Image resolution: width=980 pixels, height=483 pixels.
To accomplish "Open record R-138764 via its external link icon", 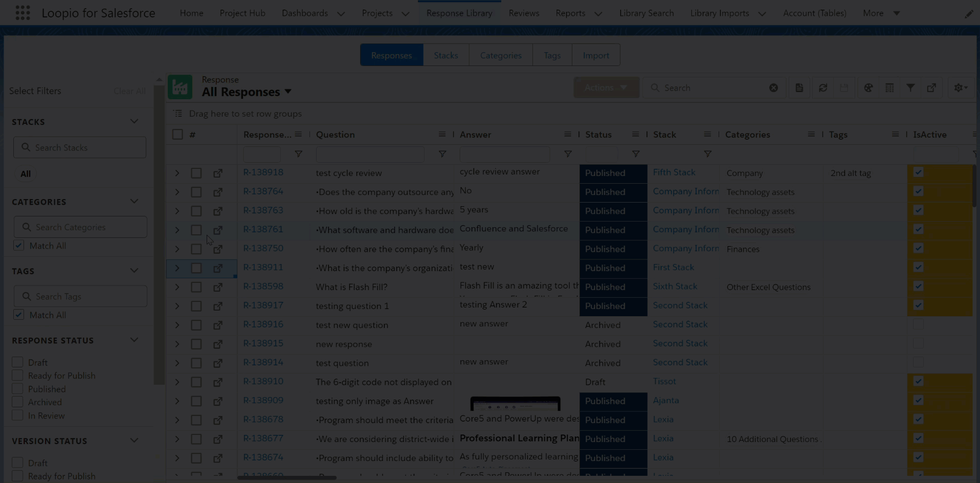I will point(218,192).
